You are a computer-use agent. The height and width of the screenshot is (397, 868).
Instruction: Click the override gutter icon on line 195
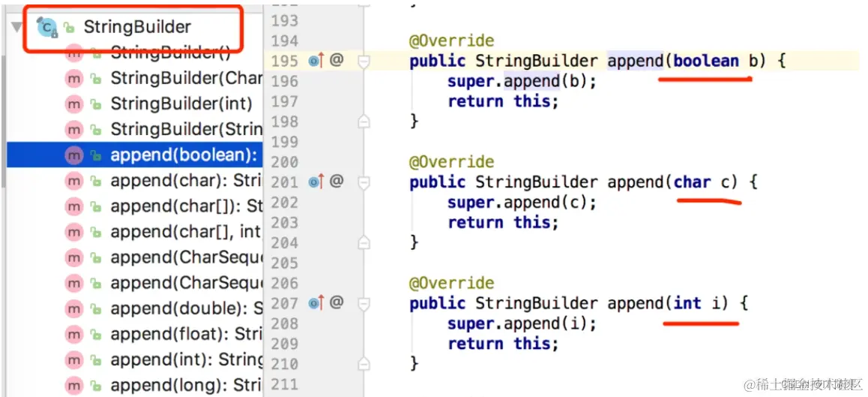click(x=316, y=61)
